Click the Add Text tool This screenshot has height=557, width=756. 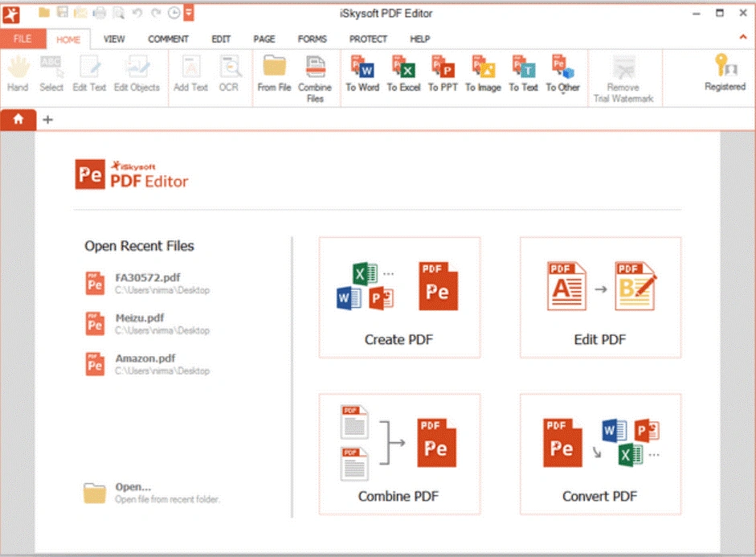click(191, 74)
